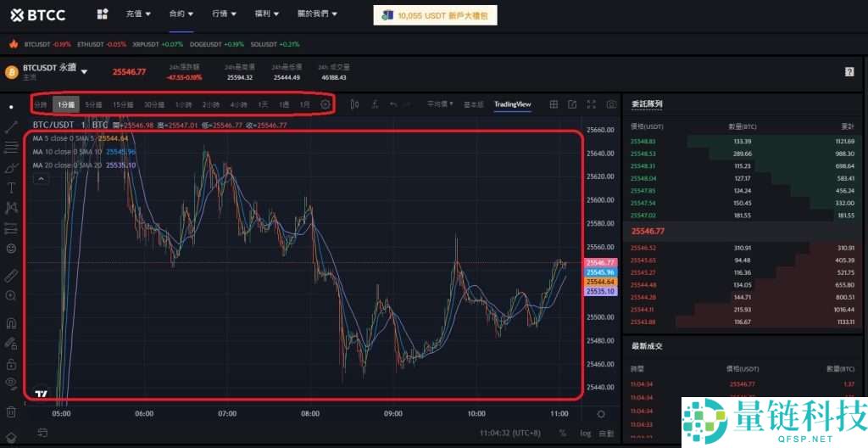Select the 5分鐘 interval

[93, 104]
